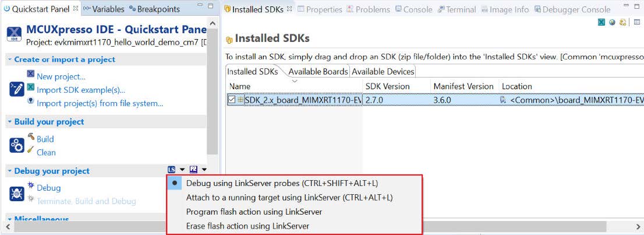Screen dimensions: 644x235
Task: Switch to the Available Boards tab
Action: (318, 72)
